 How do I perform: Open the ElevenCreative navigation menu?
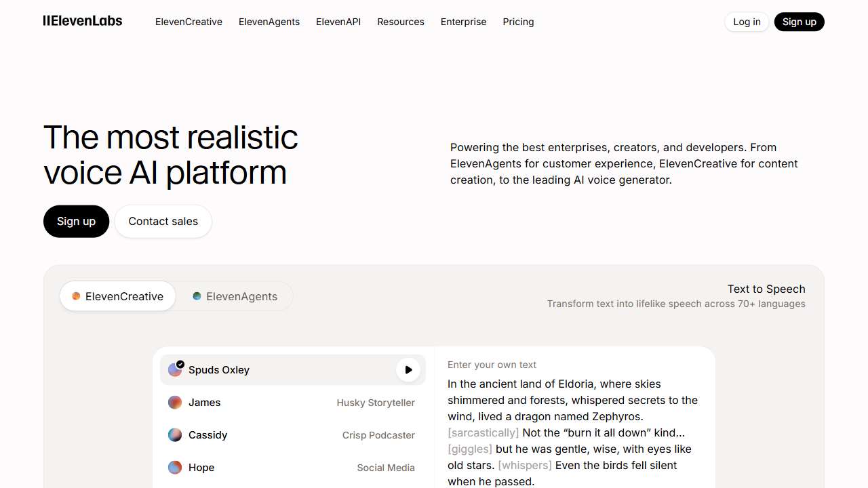(189, 22)
